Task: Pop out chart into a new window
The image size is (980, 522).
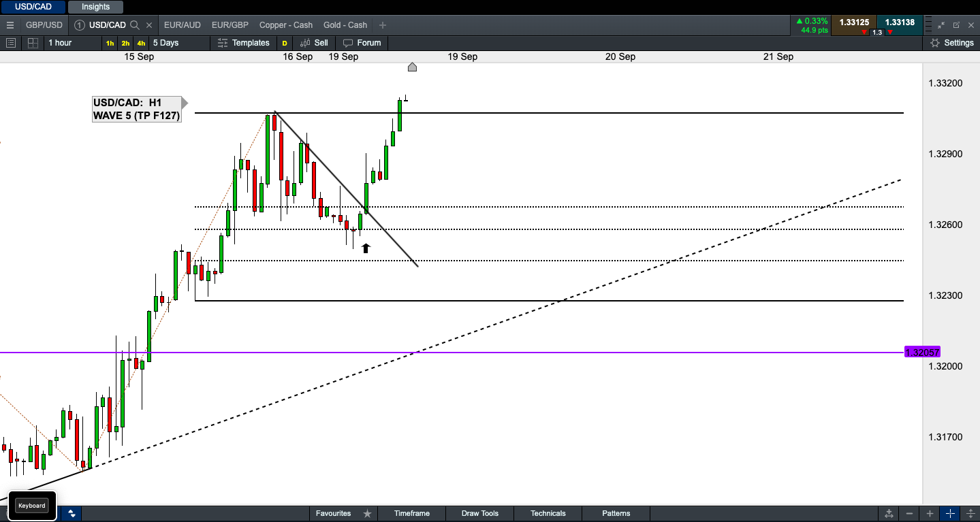Action: [956, 25]
